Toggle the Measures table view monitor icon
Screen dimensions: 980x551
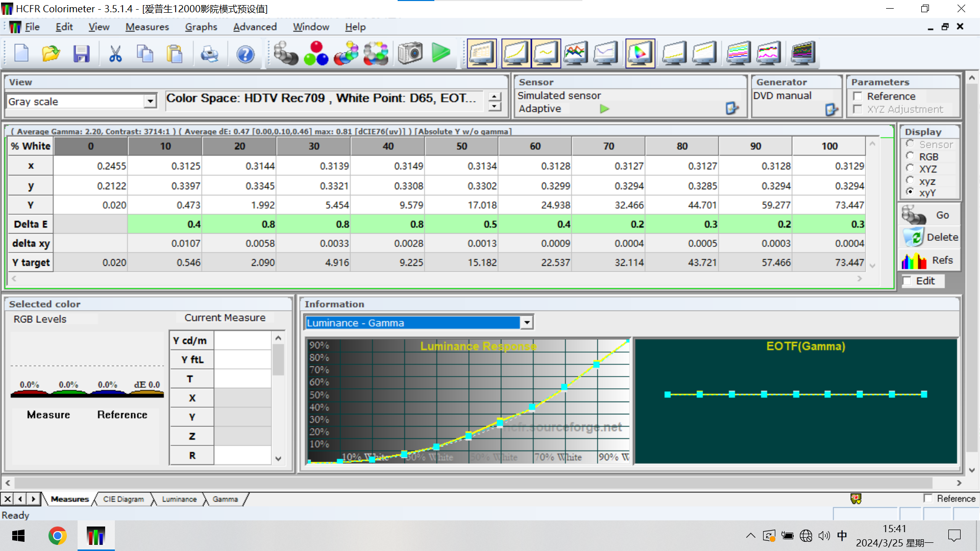481,53
